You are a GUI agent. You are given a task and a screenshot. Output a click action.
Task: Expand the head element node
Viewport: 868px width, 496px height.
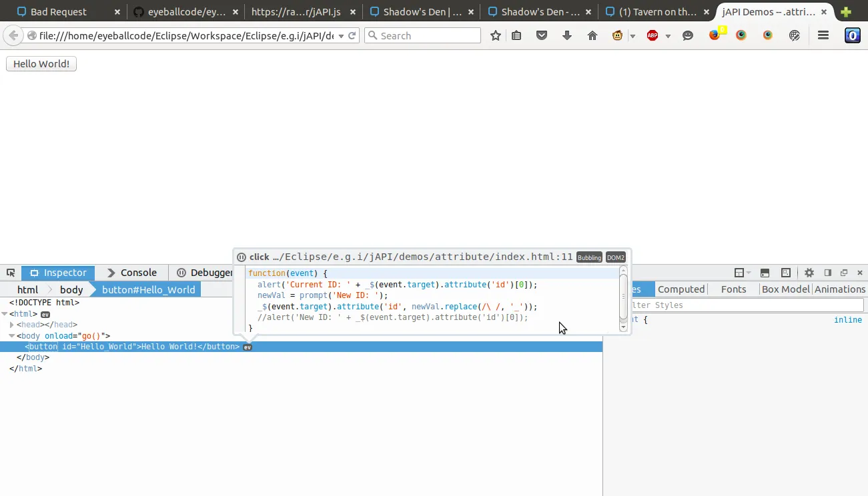pos(12,325)
